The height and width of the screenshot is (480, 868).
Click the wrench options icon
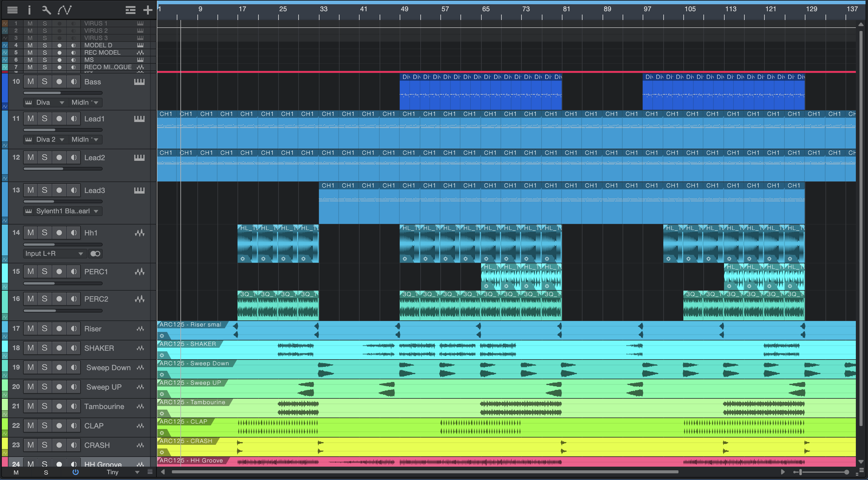pos(46,10)
